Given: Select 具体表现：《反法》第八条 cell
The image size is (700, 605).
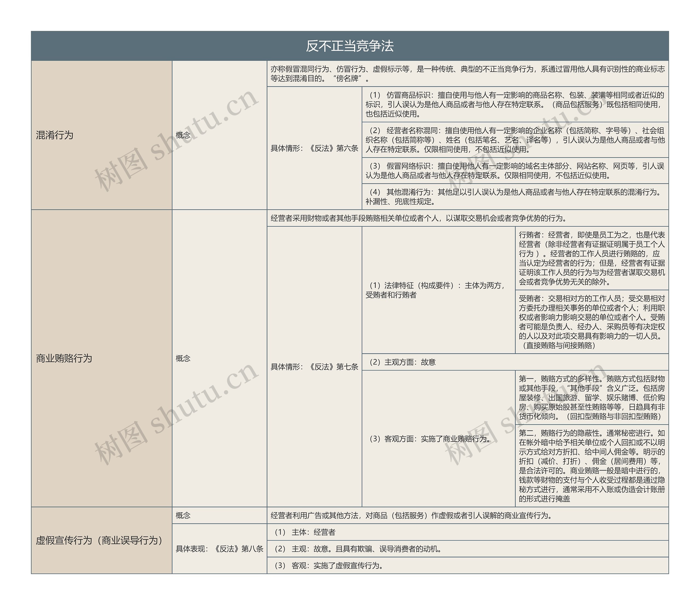Looking at the screenshot, I should pyautogui.click(x=220, y=549).
